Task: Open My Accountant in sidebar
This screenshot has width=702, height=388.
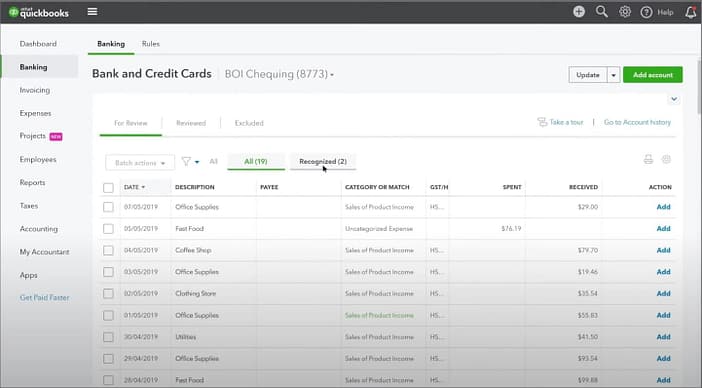Action: pos(44,252)
